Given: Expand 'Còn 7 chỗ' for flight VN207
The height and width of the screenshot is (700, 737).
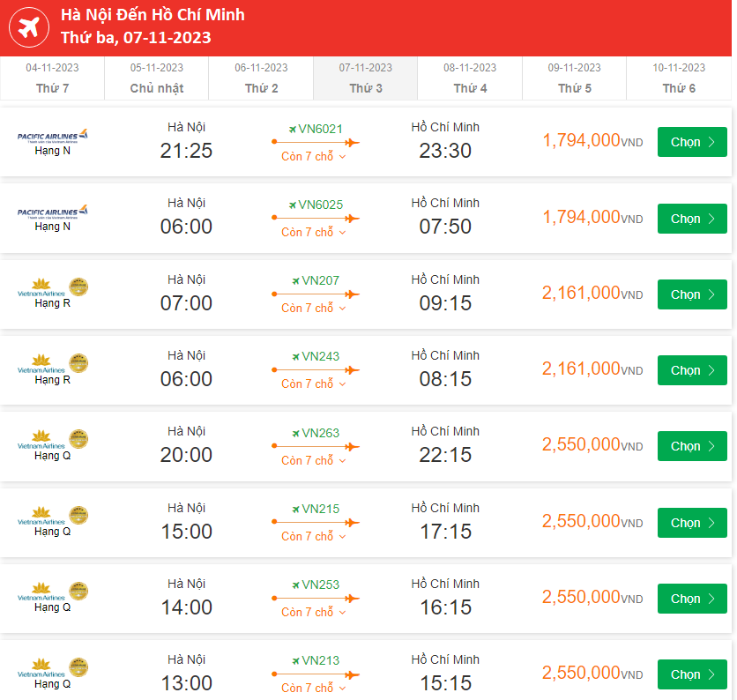Looking at the screenshot, I should (314, 309).
